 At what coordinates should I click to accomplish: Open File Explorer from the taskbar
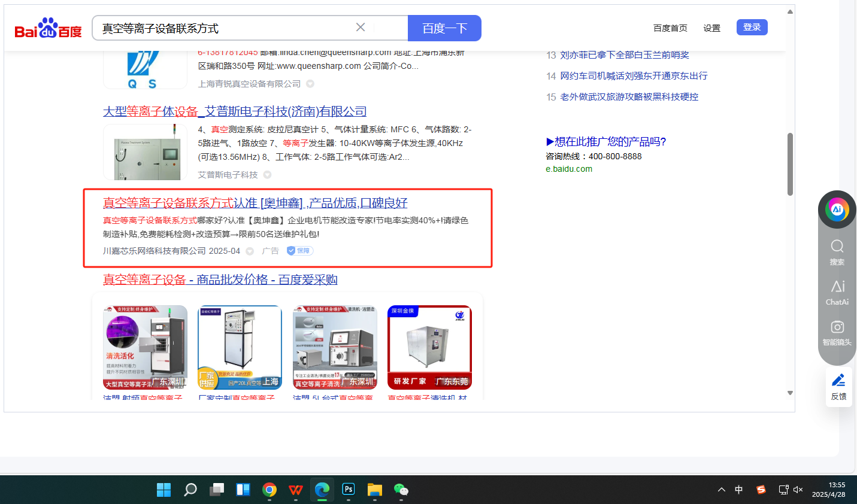(x=375, y=490)
